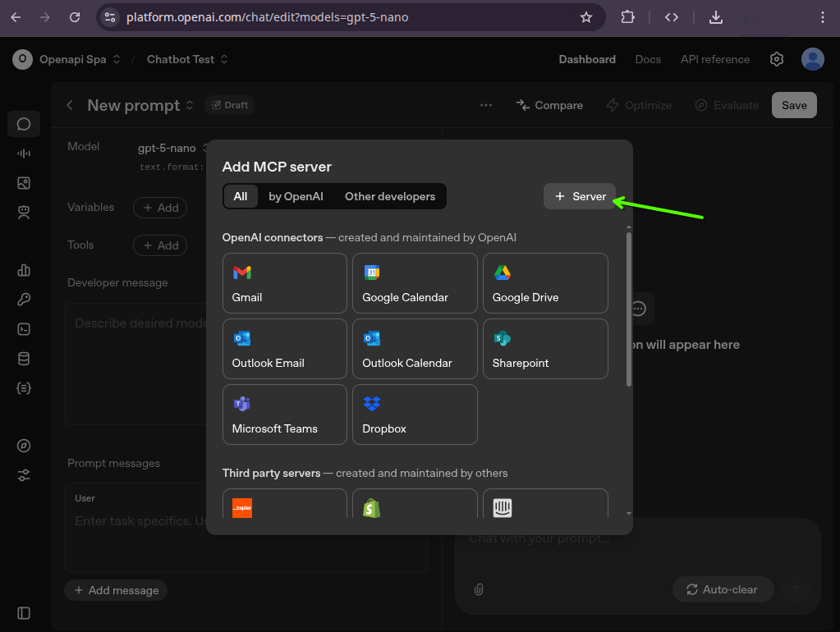Click the paperclip attachment icon in chat box

478,589
